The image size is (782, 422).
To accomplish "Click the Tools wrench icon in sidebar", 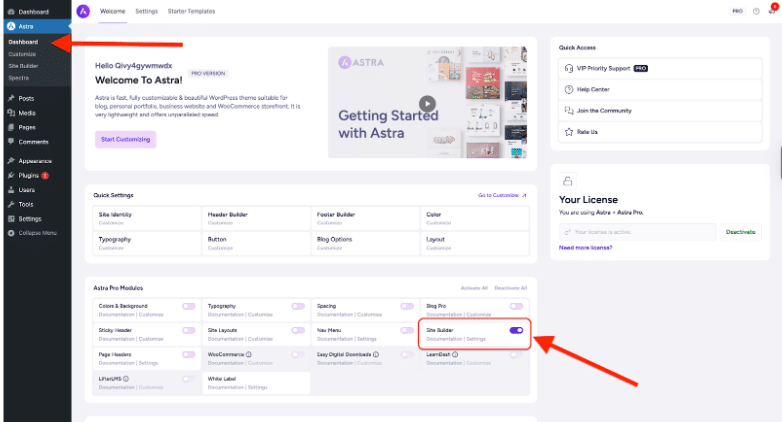I will tap(11, 204).
